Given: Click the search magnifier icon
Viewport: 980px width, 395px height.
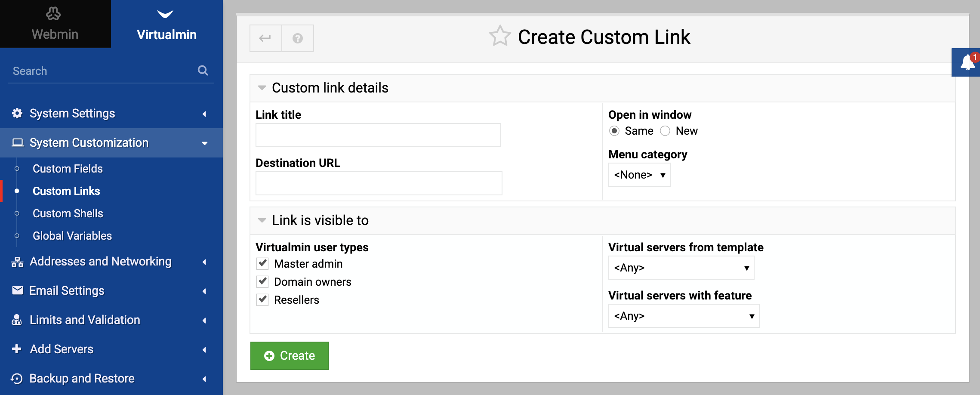Looking at the screenshot, I should tap(203, 71).
